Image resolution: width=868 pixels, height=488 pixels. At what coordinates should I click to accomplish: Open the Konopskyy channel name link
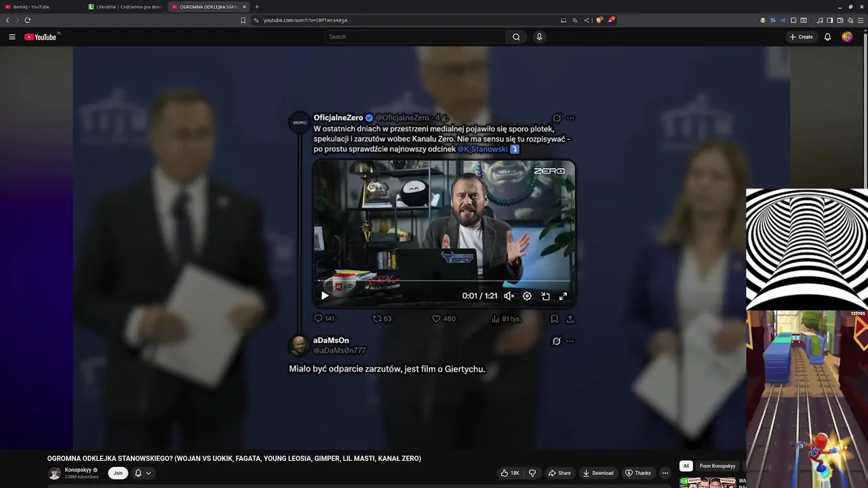(x=78, y=470)
